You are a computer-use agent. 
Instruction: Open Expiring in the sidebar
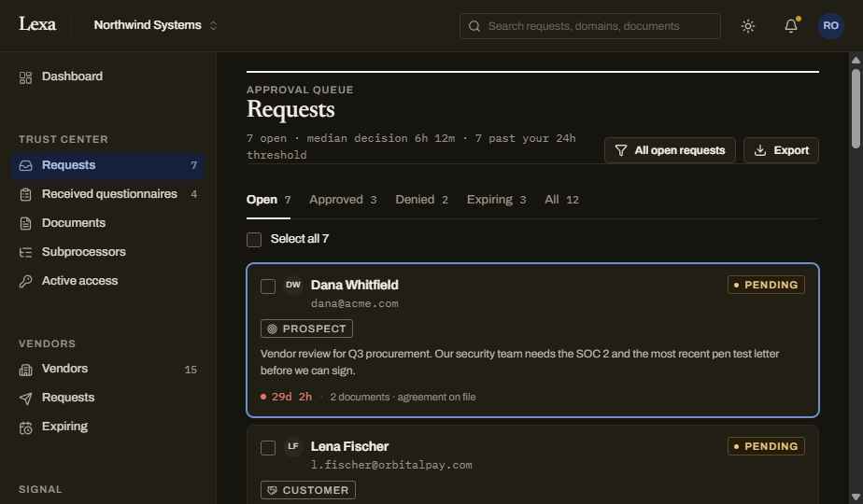pyautogui.click(x=108, y=427)
